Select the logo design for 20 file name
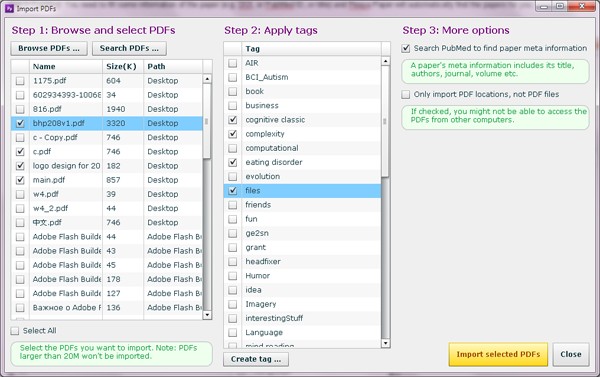Viewport: 600px width, 377px height. tap(66, 166)
